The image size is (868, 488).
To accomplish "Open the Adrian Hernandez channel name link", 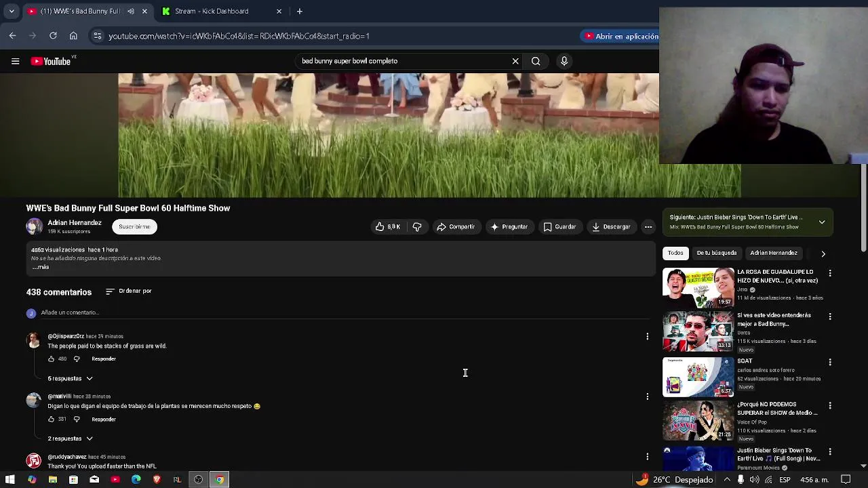I will pyautogui.click(x=75, y=222).
